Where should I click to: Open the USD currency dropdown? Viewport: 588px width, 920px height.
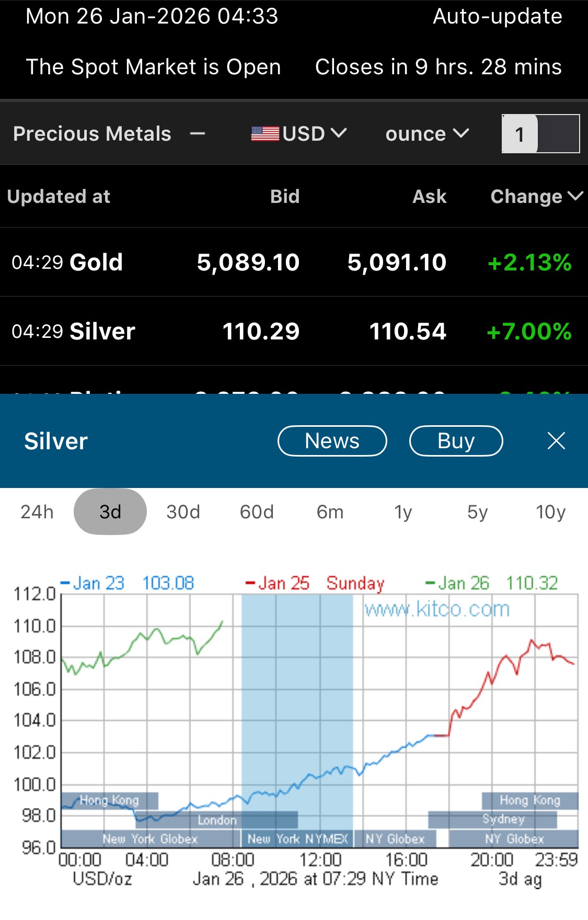pyautogui.click(x=314, y=134)
